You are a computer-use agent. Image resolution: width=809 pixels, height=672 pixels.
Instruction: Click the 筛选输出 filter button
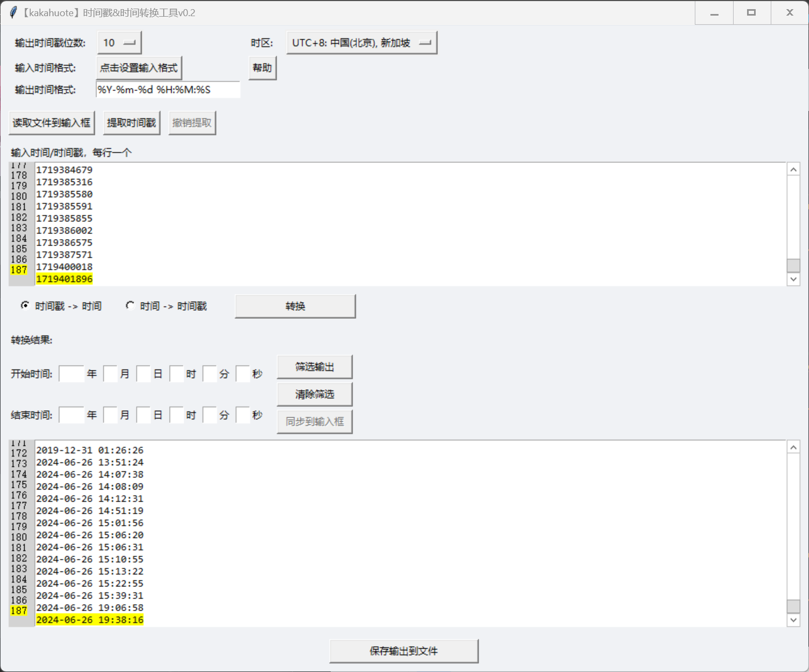(x=315, y=367)
